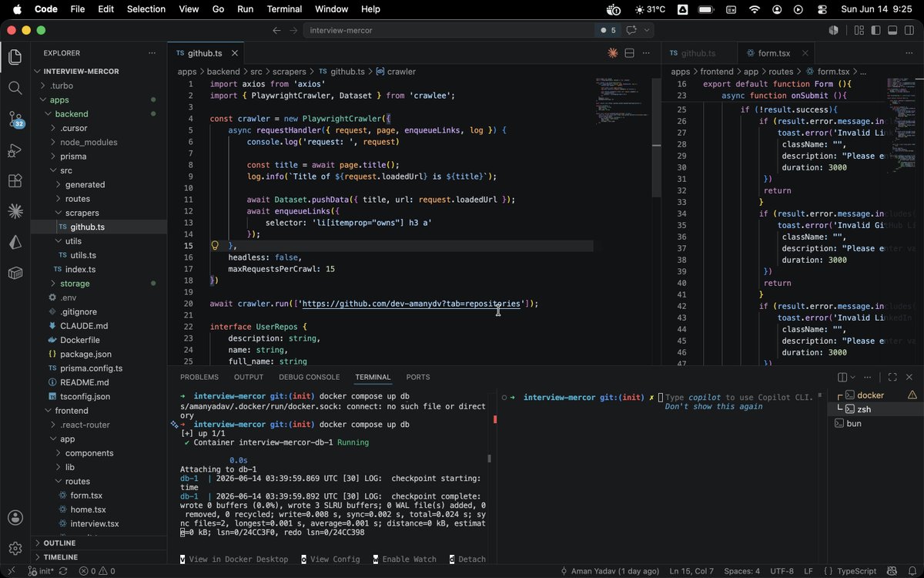Open the Manage gear icon

[x=15, y=548]
